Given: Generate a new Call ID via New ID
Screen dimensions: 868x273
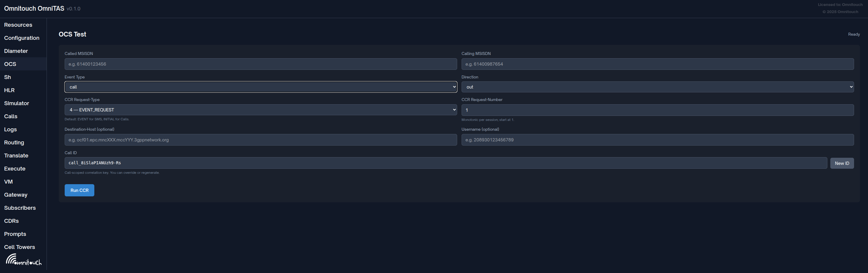Looking at the screenshot, I should click(x=842, y=163).
